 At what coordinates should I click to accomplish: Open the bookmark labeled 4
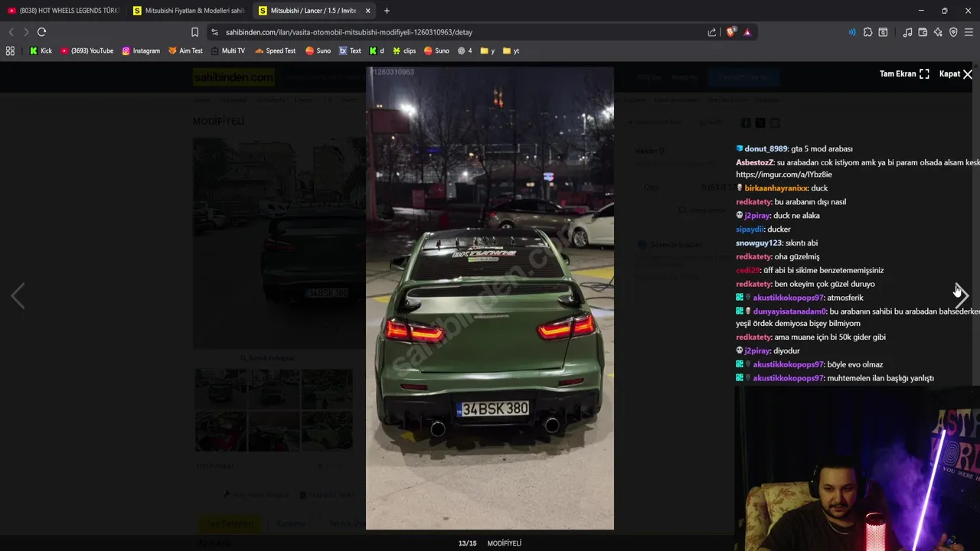(x=465, y=51)
